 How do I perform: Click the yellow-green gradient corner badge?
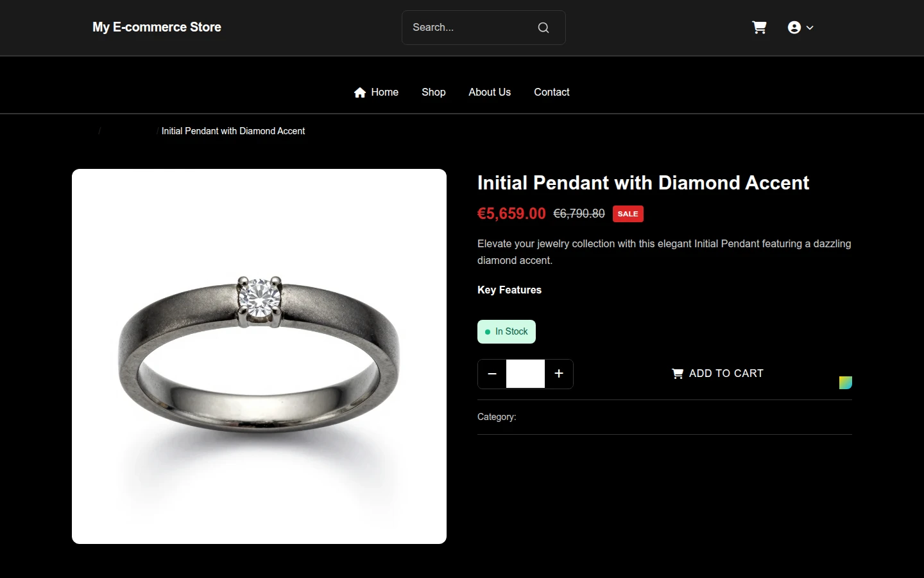coord(846,383)
